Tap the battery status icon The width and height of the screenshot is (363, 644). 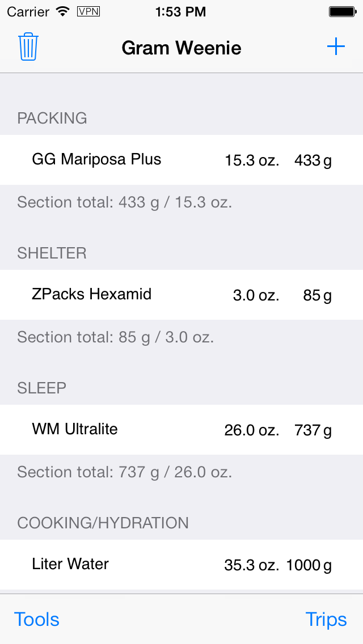342,11
